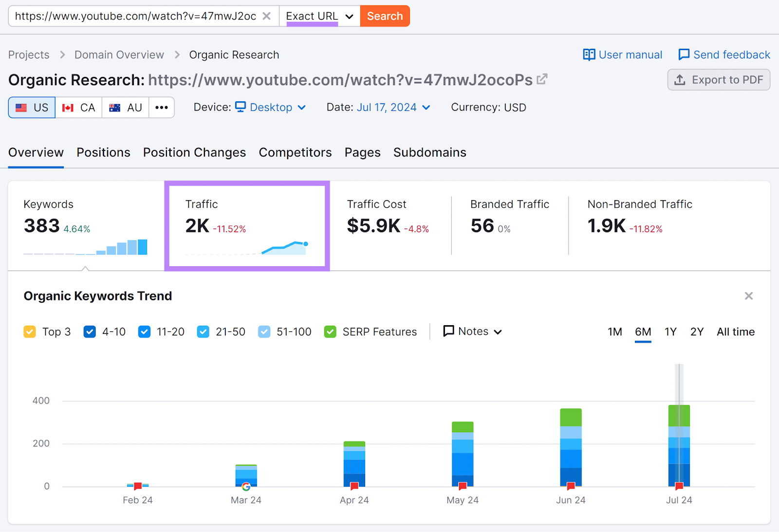Image resolution: width=779 pixels, height=532 pixels.
Task: Click the red note flag on Jul 24
Action: 679,486
